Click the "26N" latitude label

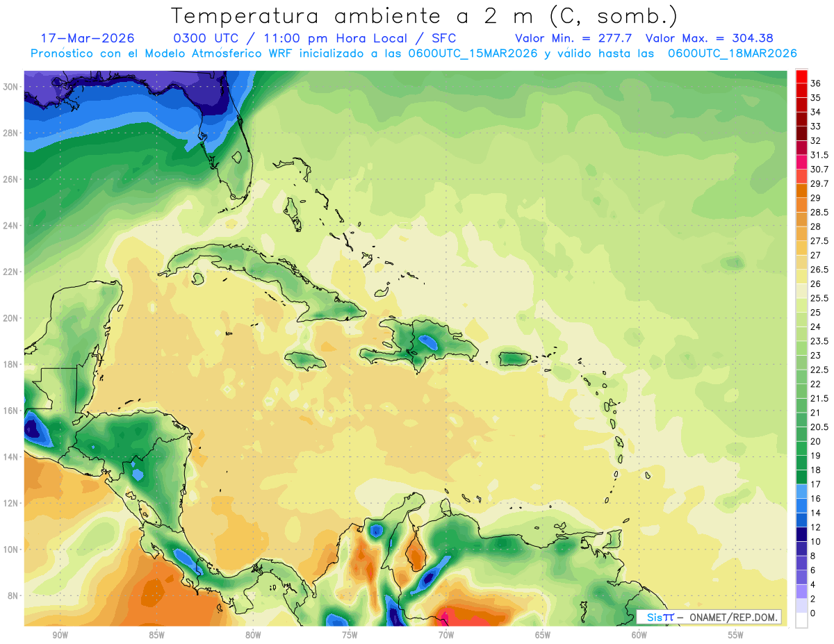10,179
